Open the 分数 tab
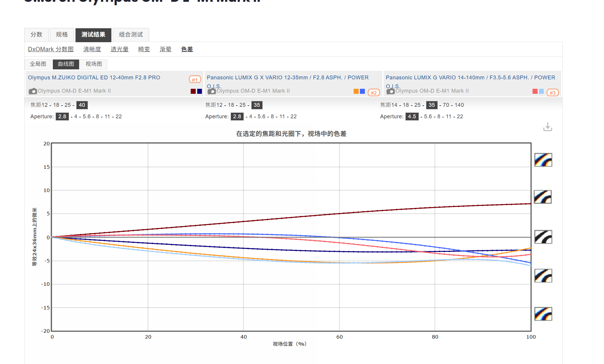The width and height of the screenshot is (604, 364). (x=36, y=35)
